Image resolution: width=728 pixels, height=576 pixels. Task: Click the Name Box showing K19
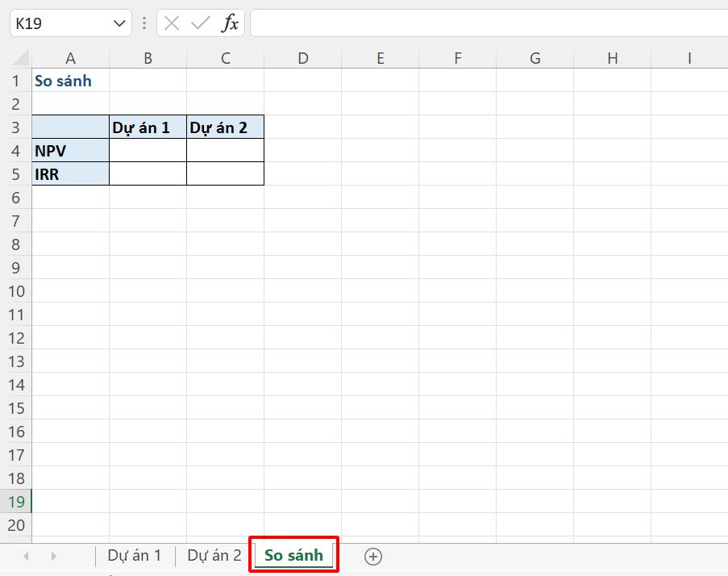click(71, 23)
